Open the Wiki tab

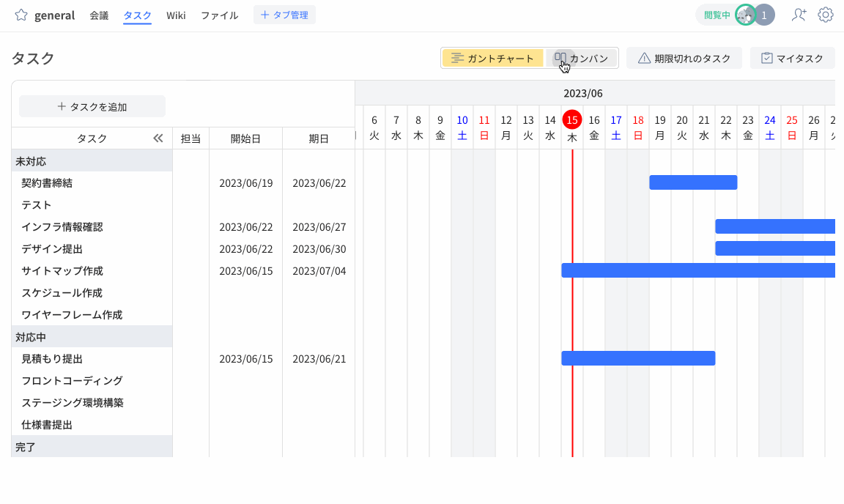[x=176, y=15]
